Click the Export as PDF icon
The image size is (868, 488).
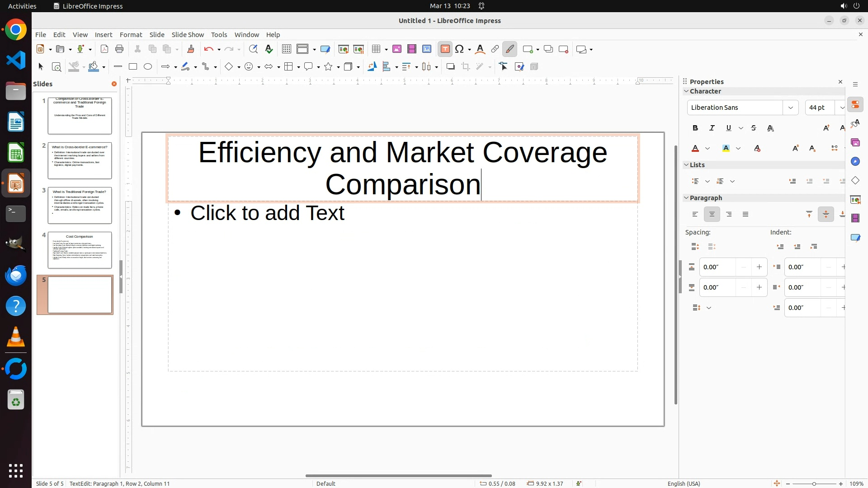pyautogui.click(x=104, y=49)
